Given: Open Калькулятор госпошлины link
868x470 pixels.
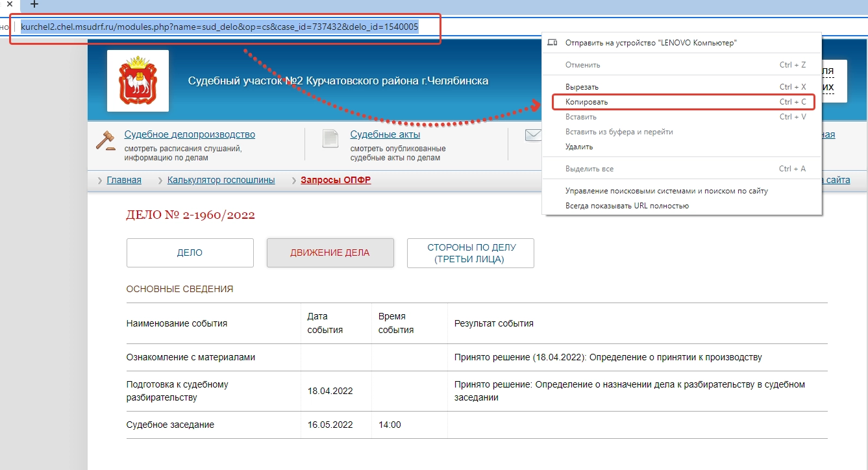Looking at the screenshot, I should click(221, 180).
